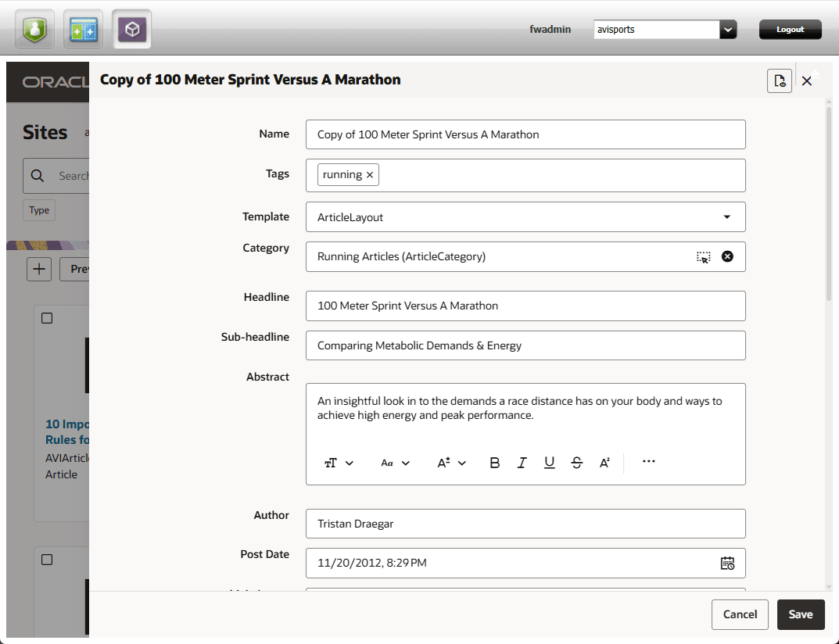839x644 pixels.
Task: Open the calendar picker for Post Date
Action: (728, 563)
